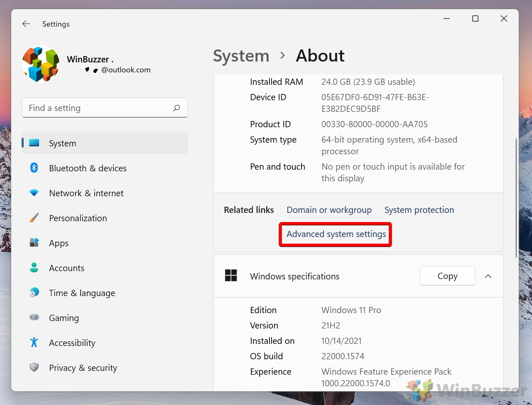Open Bluetooth & devices settings

point(105,168)
